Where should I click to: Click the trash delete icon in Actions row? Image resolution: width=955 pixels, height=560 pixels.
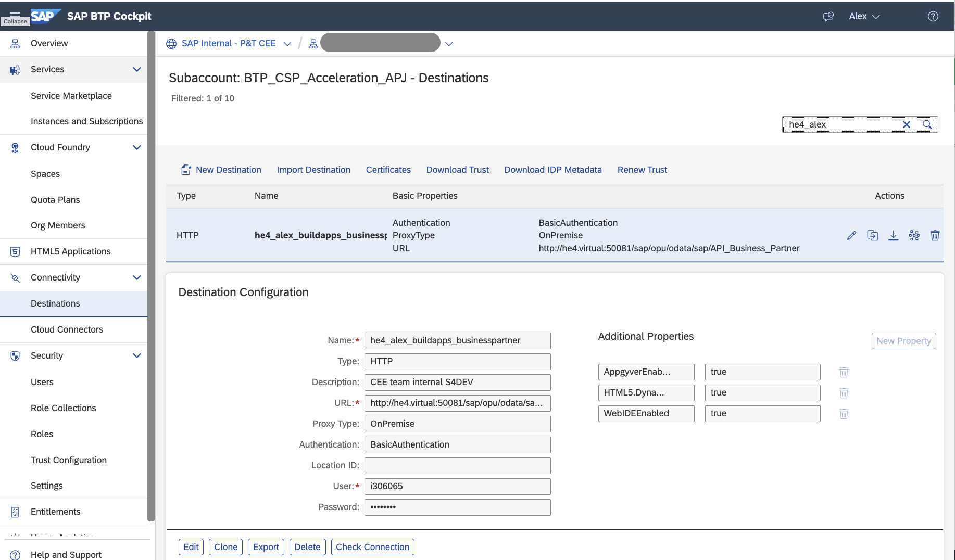(935, 236)
